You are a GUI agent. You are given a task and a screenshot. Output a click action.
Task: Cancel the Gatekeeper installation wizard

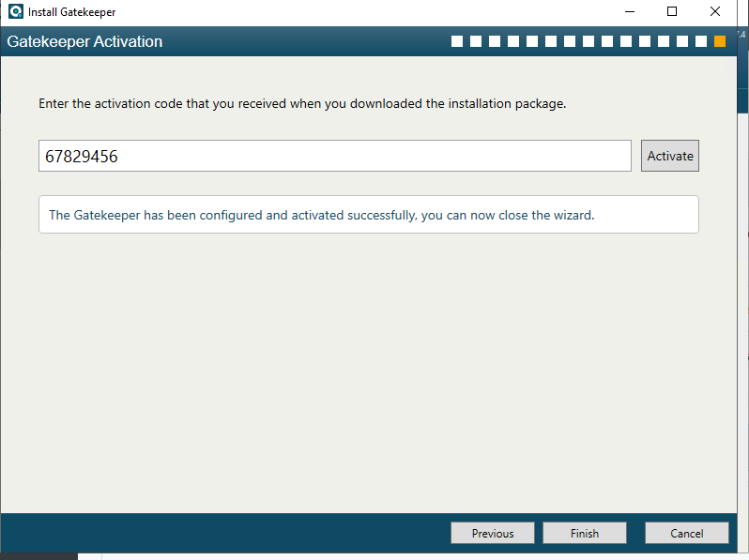click(686, 533)
